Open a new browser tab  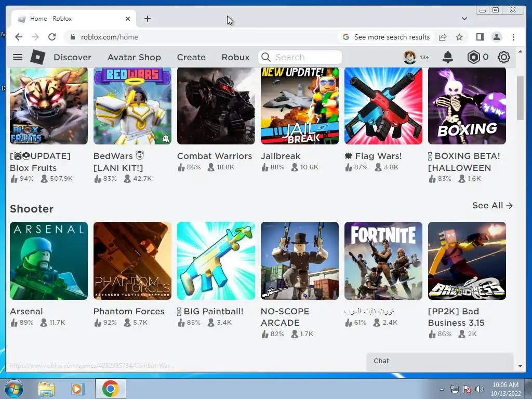pos(147,19)
